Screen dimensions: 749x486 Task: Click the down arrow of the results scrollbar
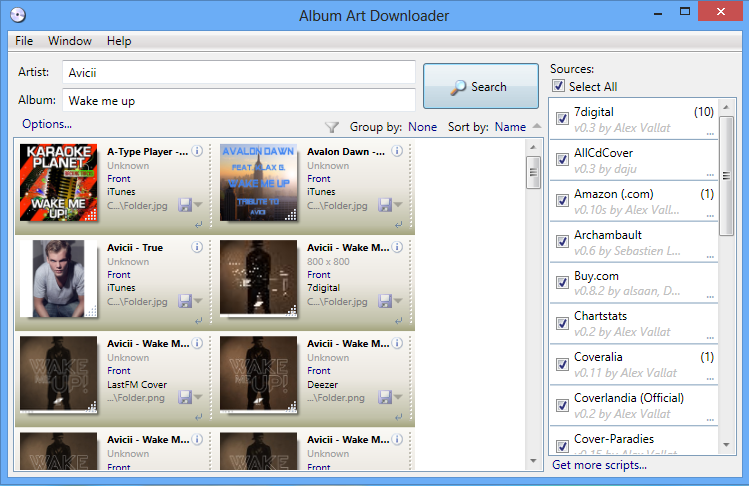click(x=533, y=461)
